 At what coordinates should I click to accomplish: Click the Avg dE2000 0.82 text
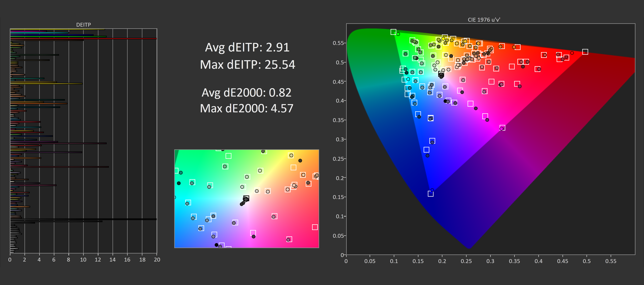tap(247, 93)
